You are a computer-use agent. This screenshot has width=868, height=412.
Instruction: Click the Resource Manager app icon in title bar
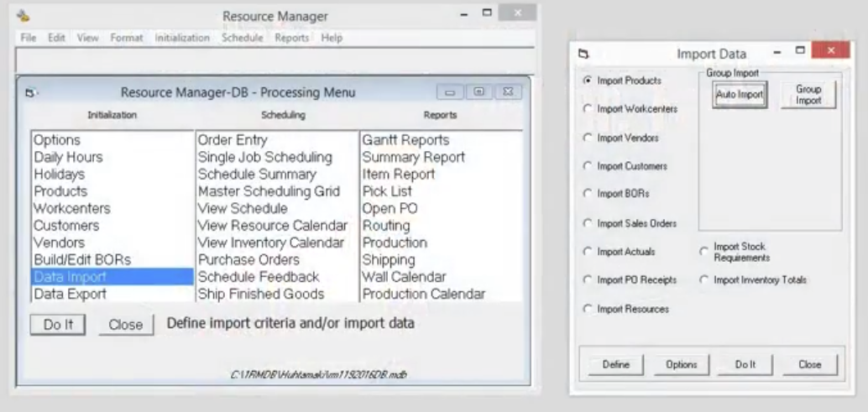coord(24,15)
